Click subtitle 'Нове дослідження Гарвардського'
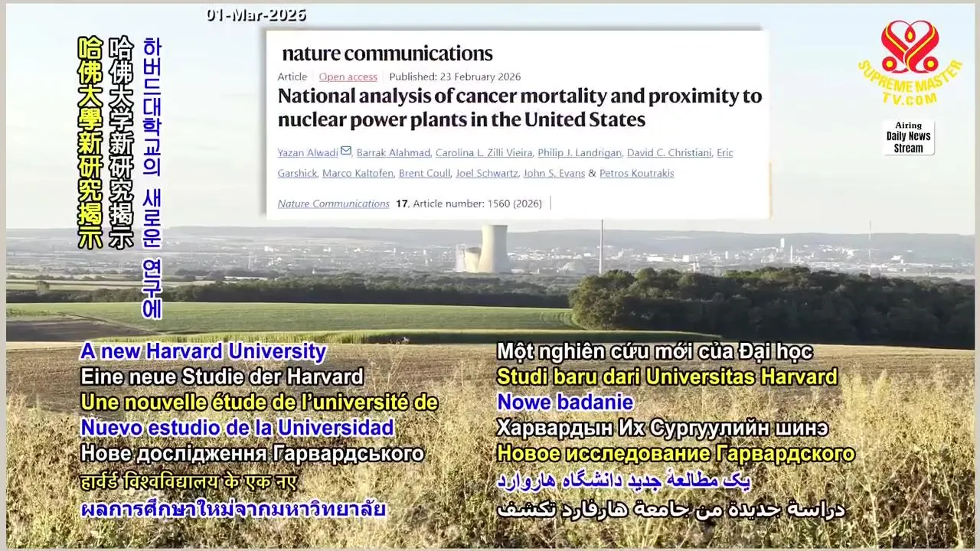Image resolution: width=980 pixels, height=551 pixels. 252,453
